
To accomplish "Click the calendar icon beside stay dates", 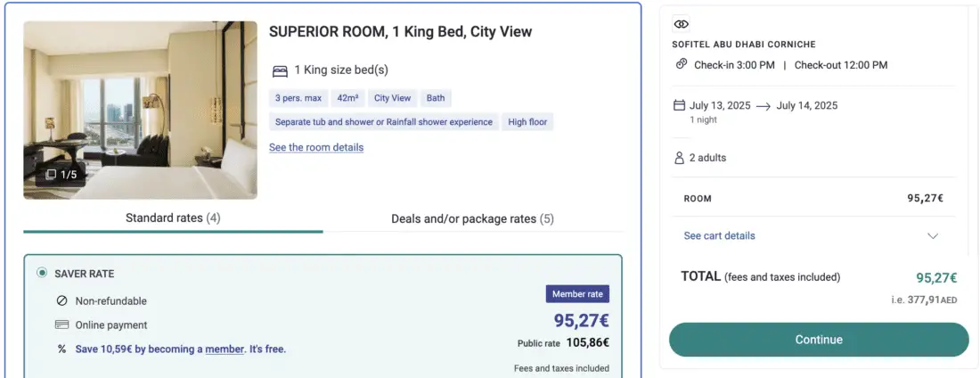I will pyautogui.click(x=679, y=105).
